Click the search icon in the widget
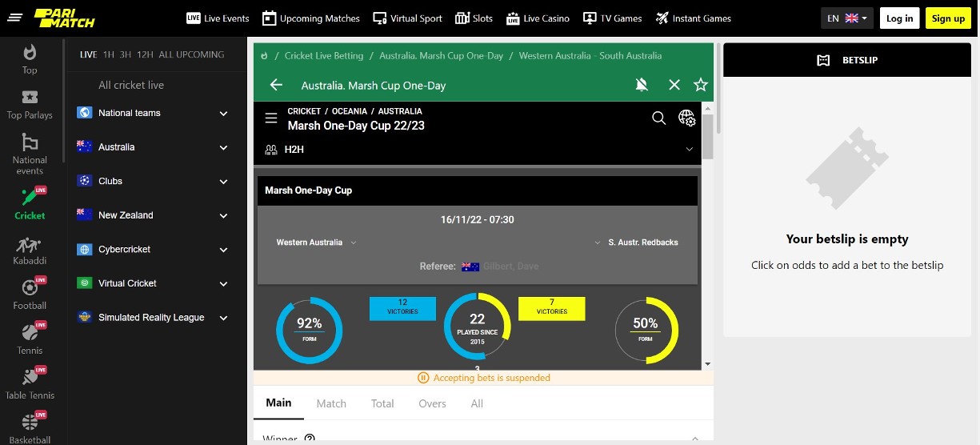 click(658, 118)
